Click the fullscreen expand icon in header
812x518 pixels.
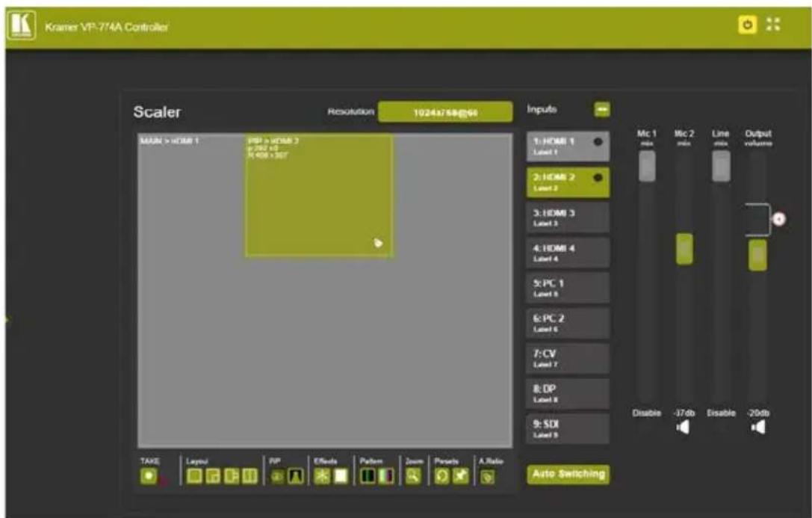(773, 25)
